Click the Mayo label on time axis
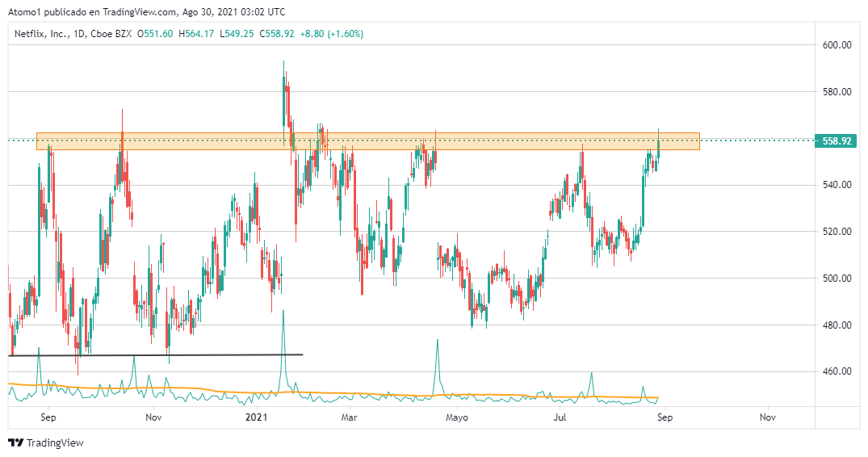Viewport: 868px width, 457px height. click(457, 417)
